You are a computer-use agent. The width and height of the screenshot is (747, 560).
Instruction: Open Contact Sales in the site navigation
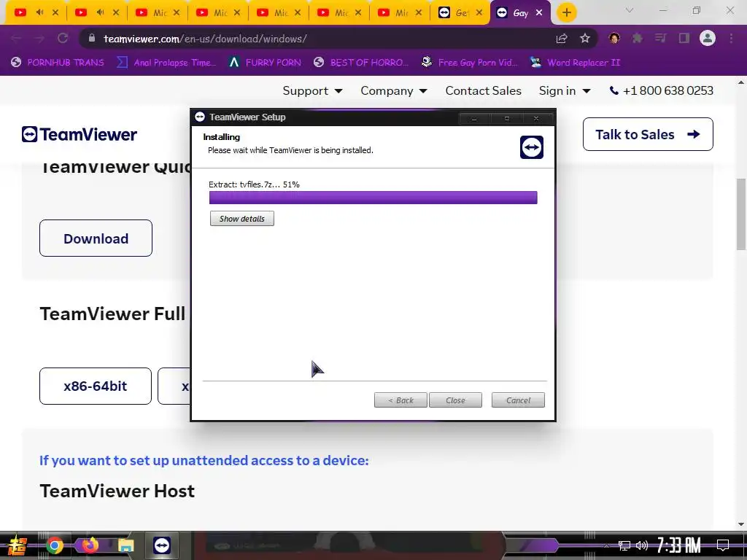coord(483,90)
